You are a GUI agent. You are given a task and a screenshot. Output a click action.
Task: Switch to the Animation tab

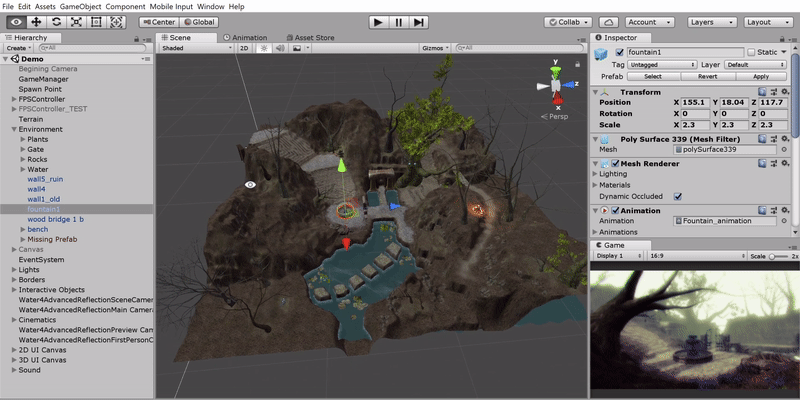(x=245, y=38)
